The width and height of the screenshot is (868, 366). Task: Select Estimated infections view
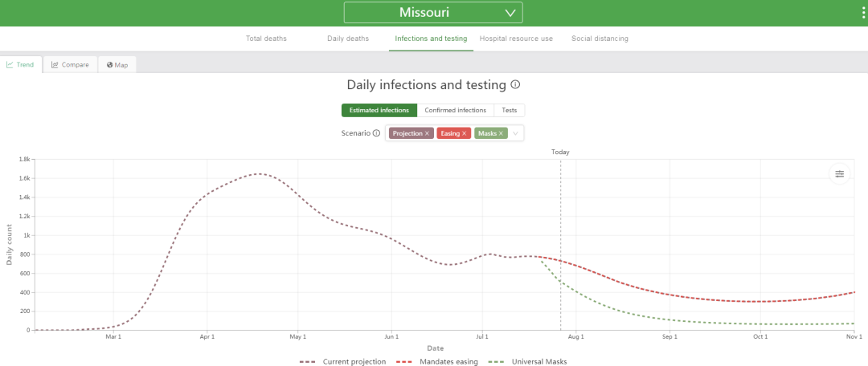[x=379, y=110]
